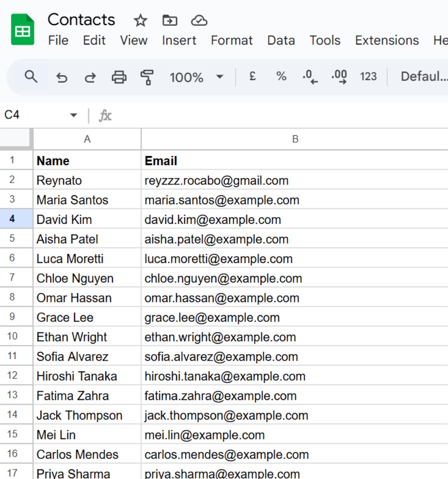This screenshot has height=479, width=448.
Task: Select chloe.nguyen@example.com cell
Action: tap(295, 278)
